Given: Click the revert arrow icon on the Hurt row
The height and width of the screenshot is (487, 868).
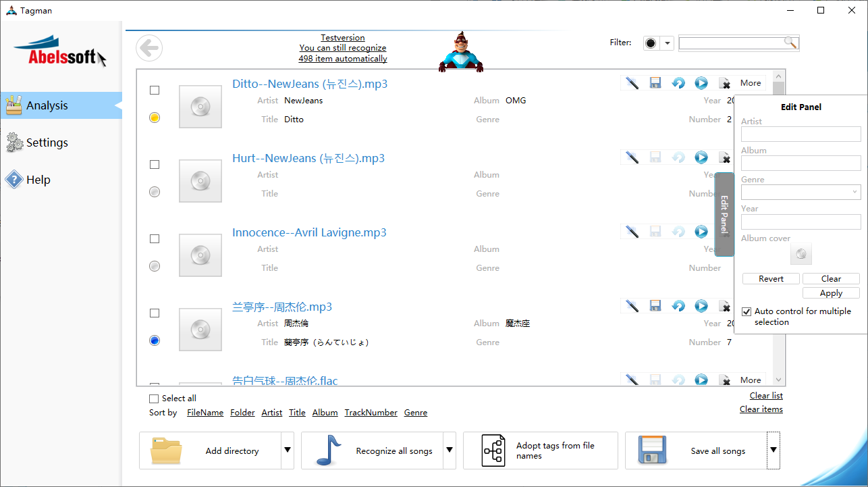Looking at the screenshot, I should [x=678, y=157].
